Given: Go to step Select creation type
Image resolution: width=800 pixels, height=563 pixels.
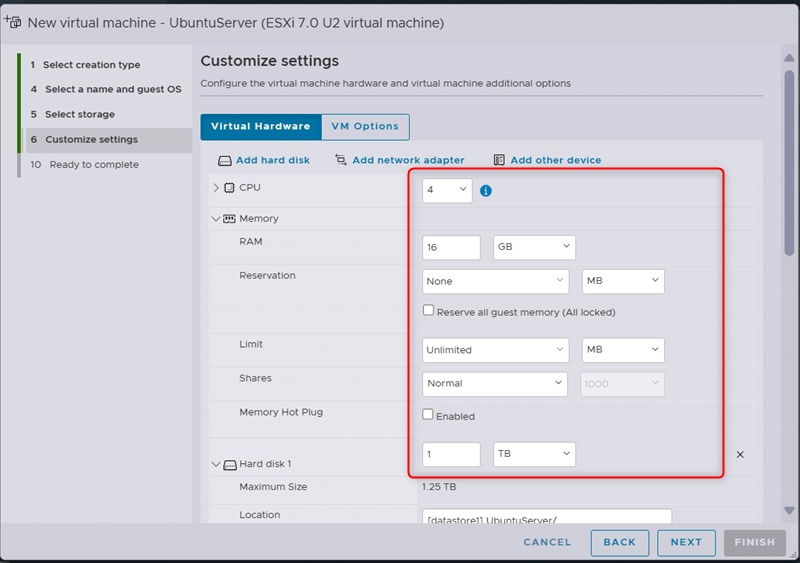Looking at the screenshot, I should pos(91,65).
